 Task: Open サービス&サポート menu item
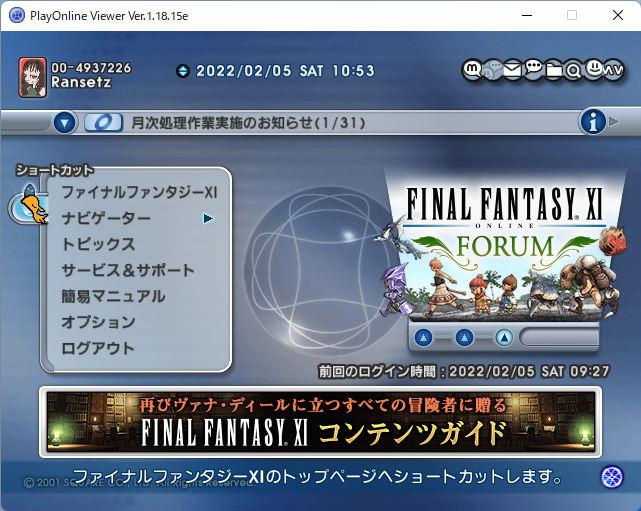click(128, 270)
